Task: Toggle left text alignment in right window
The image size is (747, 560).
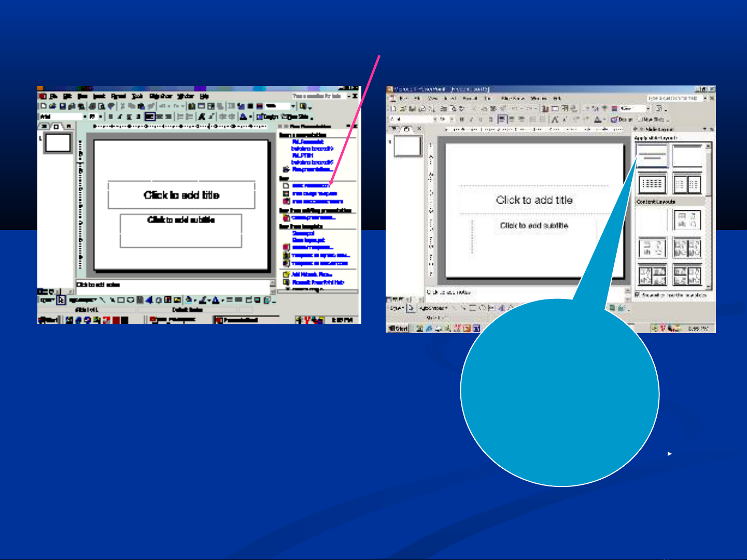Action: pyautogui.click(x=502, y=119)
